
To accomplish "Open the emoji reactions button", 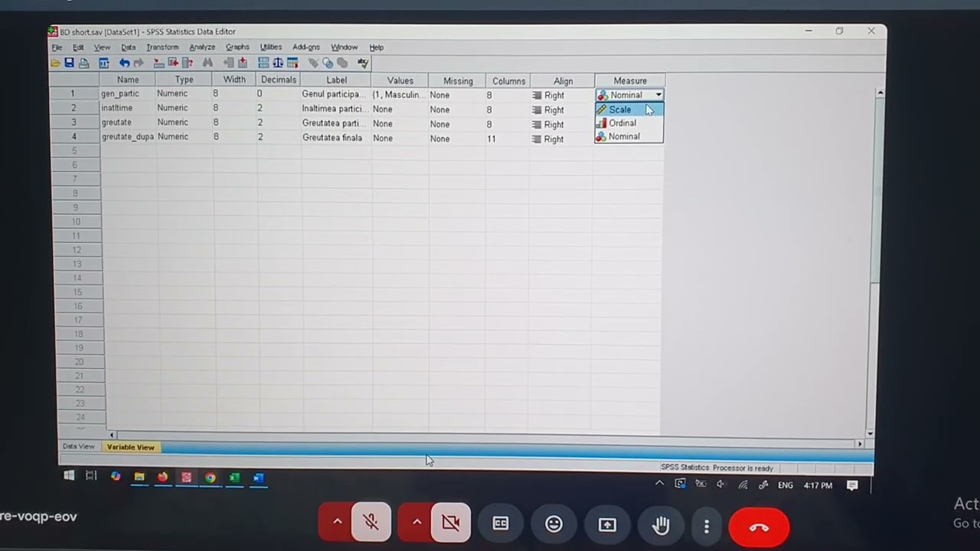I will [554, 524].
